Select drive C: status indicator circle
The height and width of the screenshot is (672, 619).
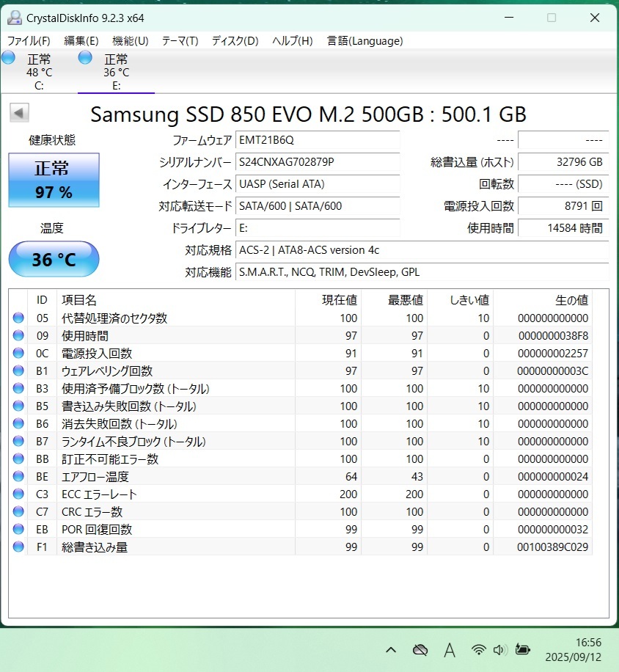pos(8,57)
